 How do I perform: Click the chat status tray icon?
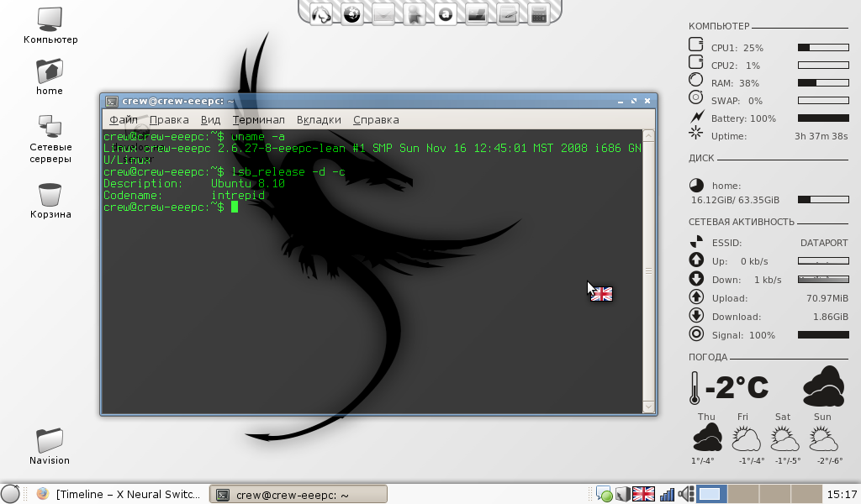[x=604, y=494]
